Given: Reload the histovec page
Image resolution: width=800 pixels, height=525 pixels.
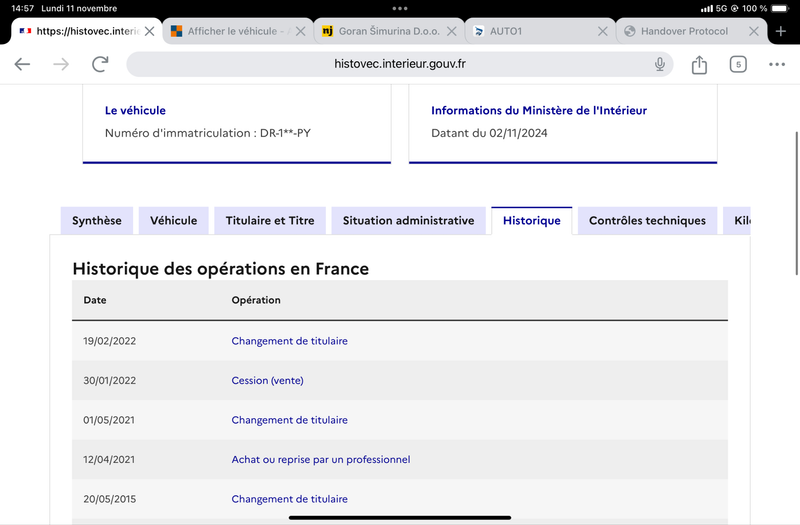Looking at the screenshot, I should pyautogui.click(x=100, y=64).
